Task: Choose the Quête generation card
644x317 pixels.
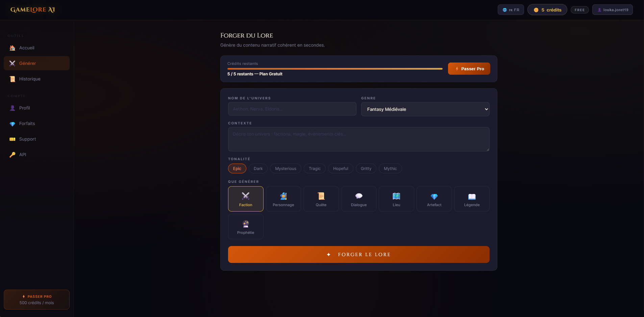Action: click(321, 199)
